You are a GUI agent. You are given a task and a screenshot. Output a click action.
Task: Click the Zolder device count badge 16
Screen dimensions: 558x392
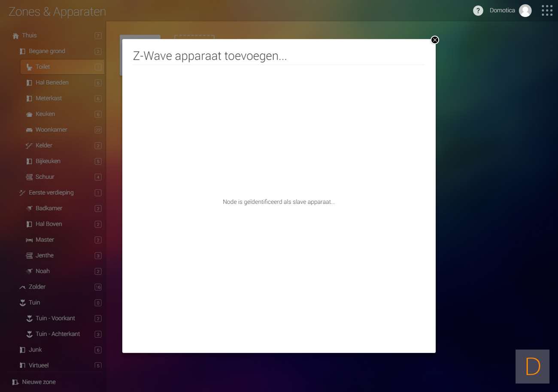tap(98, 287)
